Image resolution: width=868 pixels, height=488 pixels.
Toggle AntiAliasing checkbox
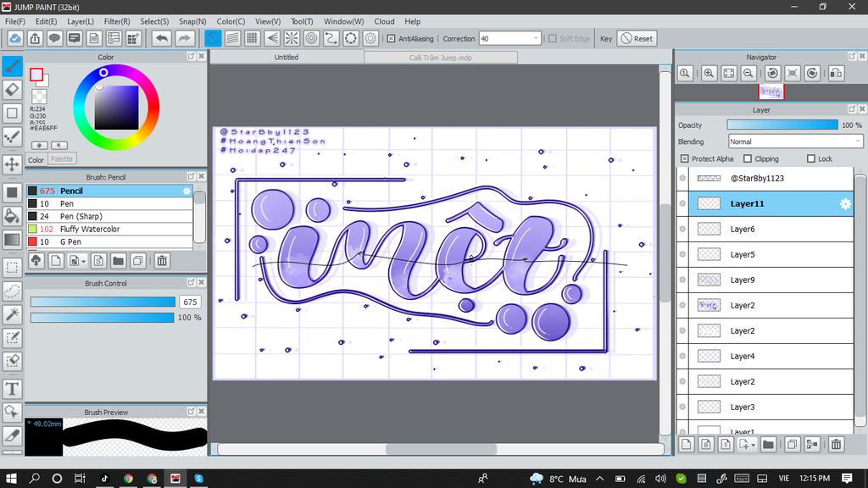(x=392, y=39)
